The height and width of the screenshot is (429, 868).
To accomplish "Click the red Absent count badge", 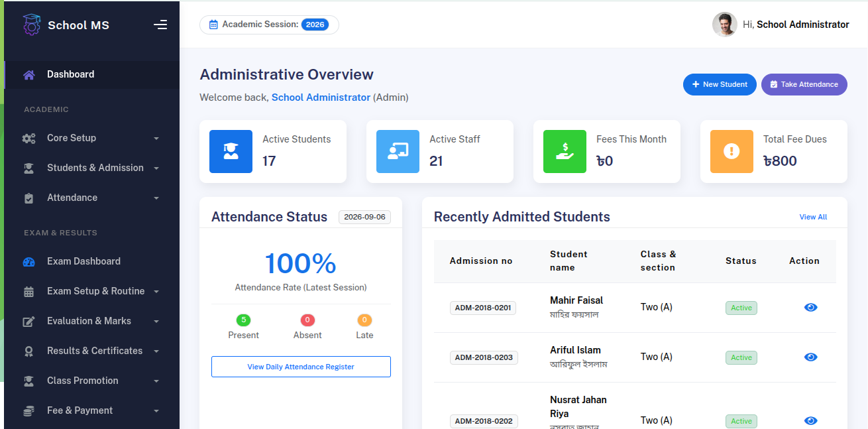I will 307,320.
